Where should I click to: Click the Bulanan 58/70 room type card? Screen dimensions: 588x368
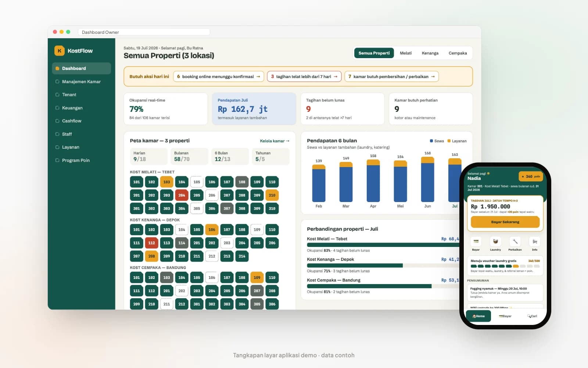point(189,156)
